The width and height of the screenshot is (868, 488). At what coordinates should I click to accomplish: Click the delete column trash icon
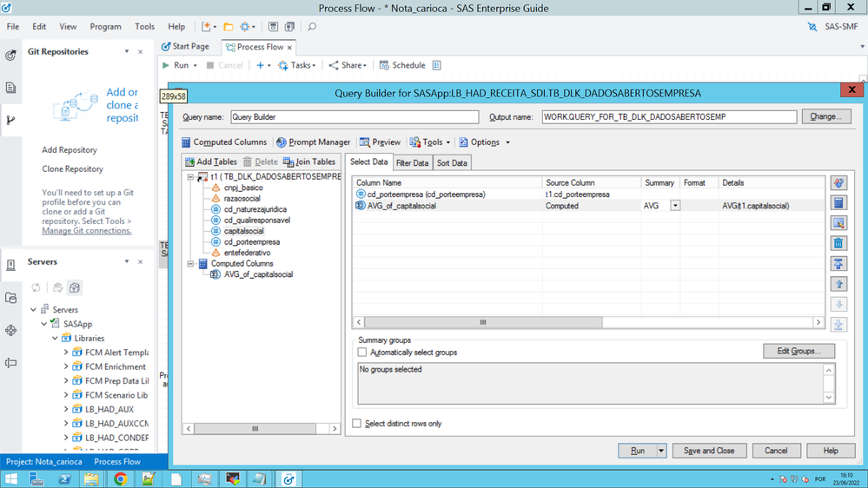click(x=838, y=243)
